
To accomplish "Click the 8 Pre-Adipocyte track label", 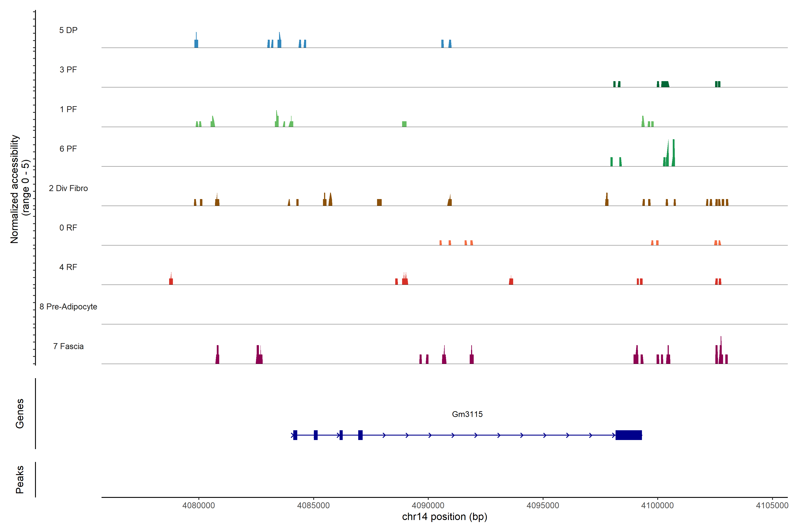I will coord(68,307).
